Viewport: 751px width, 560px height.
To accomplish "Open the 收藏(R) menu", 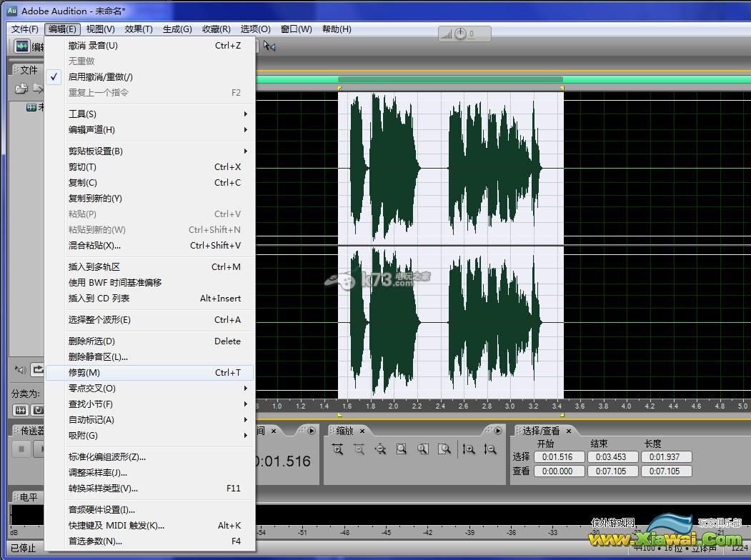I will (216, 29).
